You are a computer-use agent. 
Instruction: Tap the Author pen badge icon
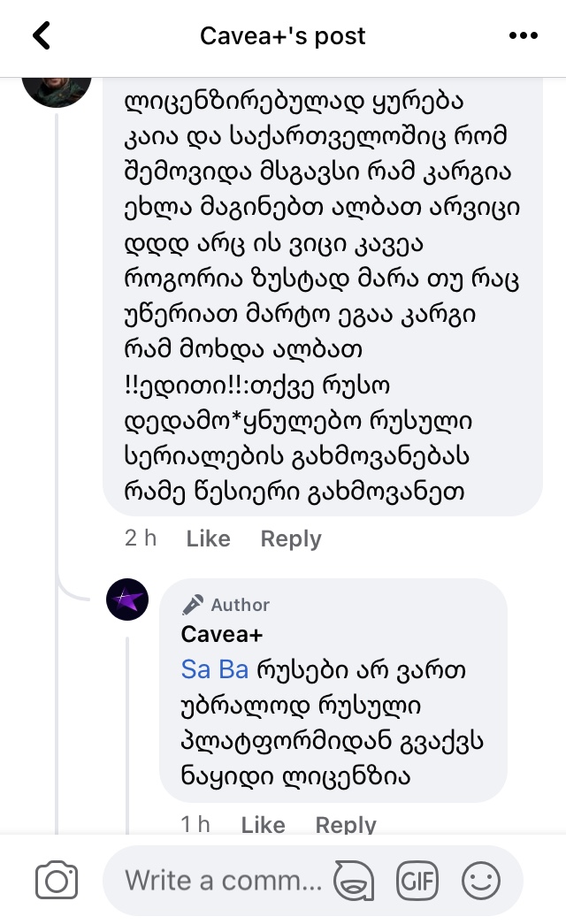coord(192,605)
